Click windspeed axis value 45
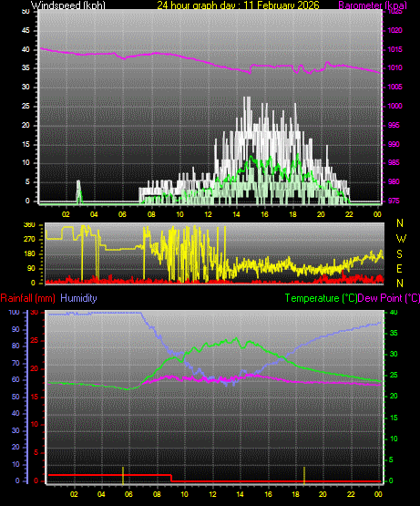This screenshot has height=506, width=420. pyautogui.click(x=26, y=30)
